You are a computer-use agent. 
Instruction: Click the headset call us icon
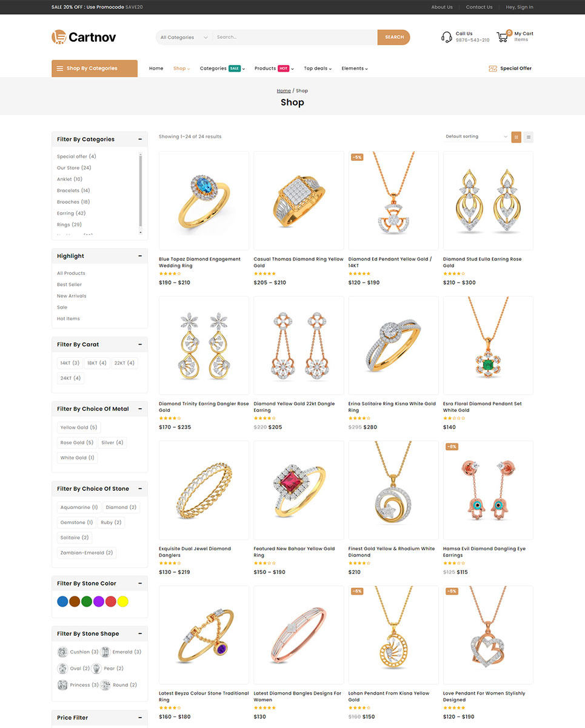click(x=447, y=37)
